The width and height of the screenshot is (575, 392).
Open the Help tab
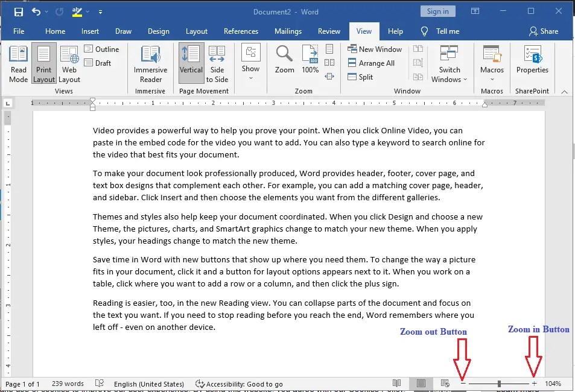[395, 31]
